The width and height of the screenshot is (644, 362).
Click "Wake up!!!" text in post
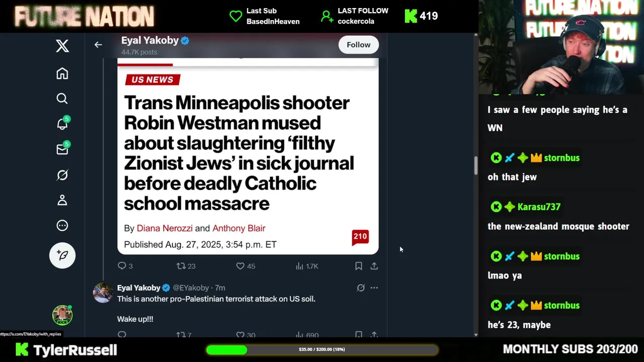pos(135,319)
